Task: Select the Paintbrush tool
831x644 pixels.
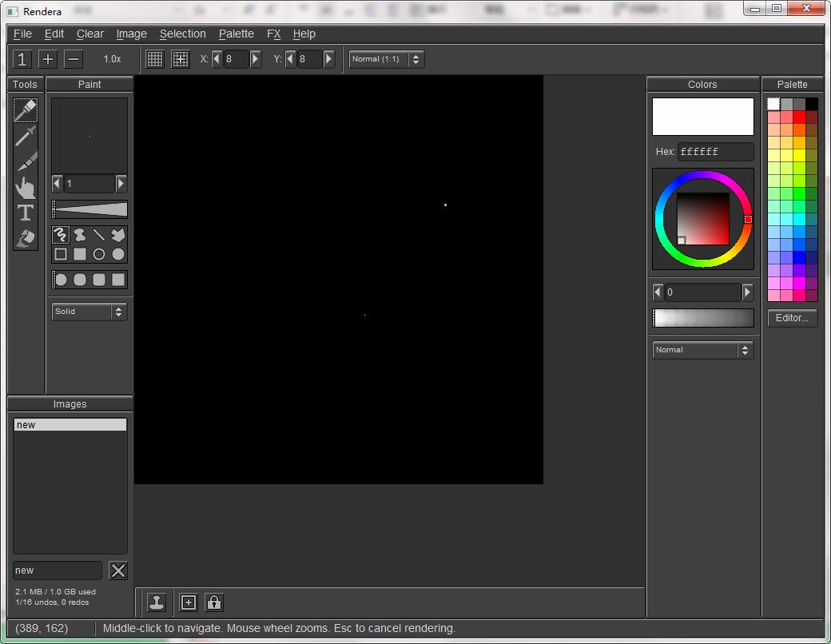Action: coord(26,110)
